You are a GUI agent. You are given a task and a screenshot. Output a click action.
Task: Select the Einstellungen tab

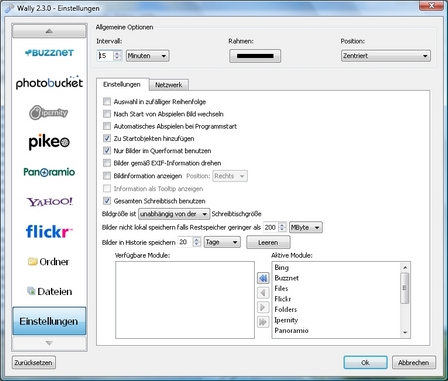(x=122, y=84)
